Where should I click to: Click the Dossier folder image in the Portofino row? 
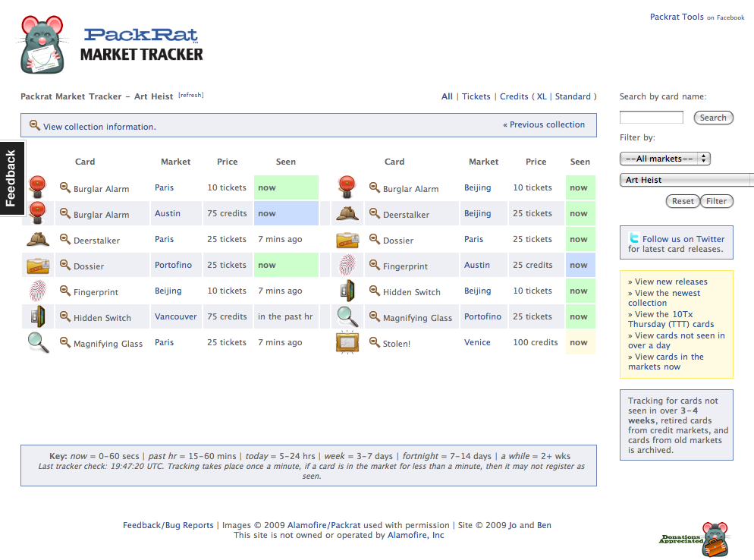point(37,265)
